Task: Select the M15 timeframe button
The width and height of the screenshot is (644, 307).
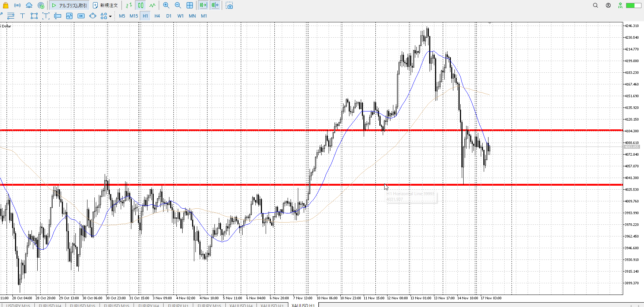Action: [x=134, y=16]
